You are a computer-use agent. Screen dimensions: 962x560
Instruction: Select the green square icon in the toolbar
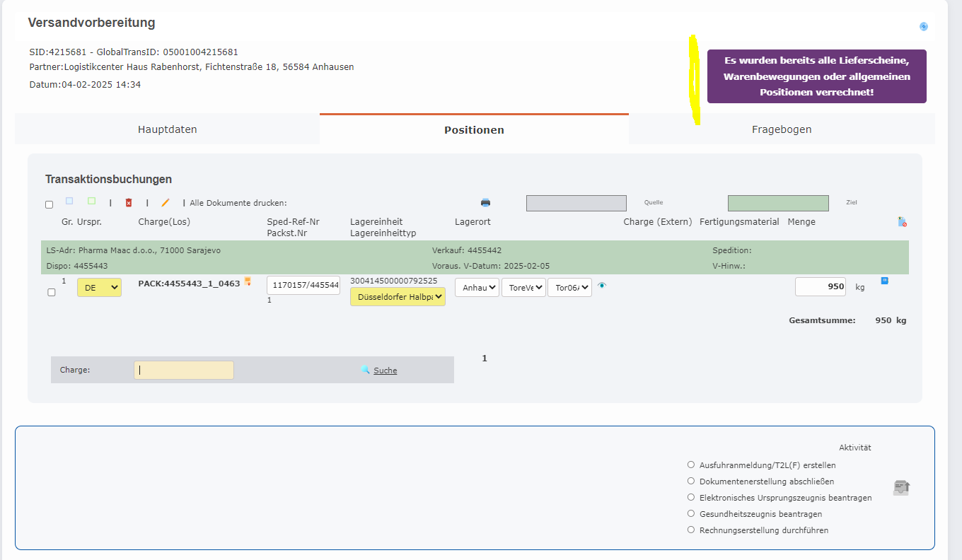point(91,202)
